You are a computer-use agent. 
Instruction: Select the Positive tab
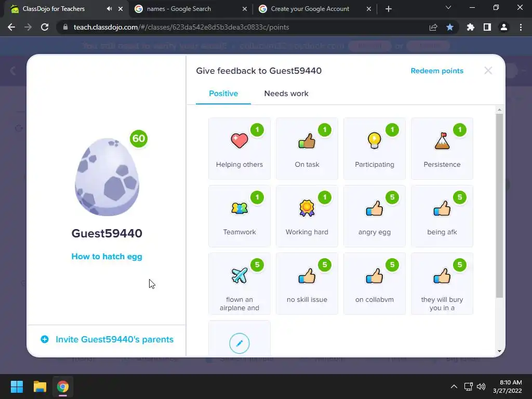pos(223,94)
